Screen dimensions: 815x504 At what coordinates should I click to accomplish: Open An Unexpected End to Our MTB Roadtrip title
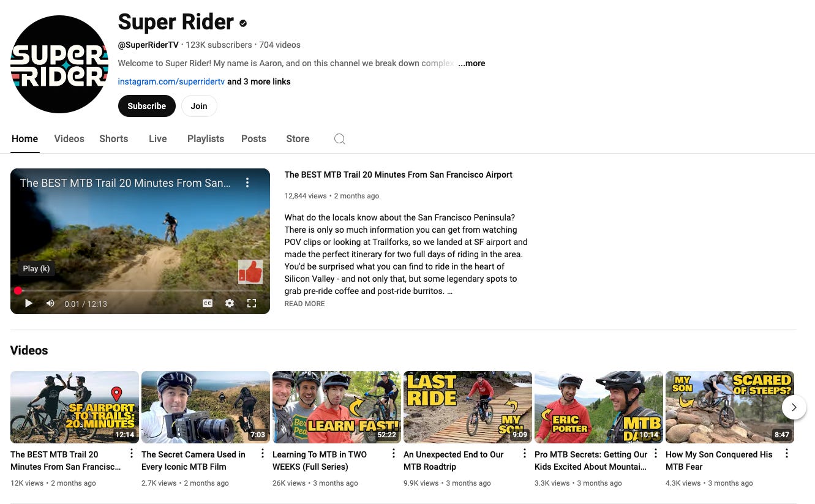pyautogui.click(x=454, y=461)
